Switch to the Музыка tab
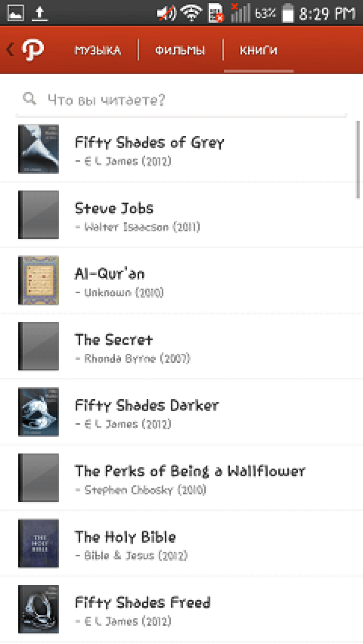The width and height of the screenshot is (363, 644). click(98, 51)
